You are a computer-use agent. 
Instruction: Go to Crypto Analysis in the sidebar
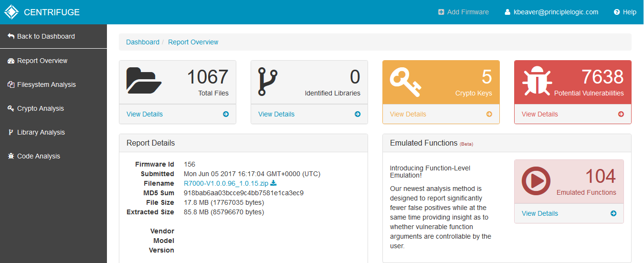coord(53,108)
